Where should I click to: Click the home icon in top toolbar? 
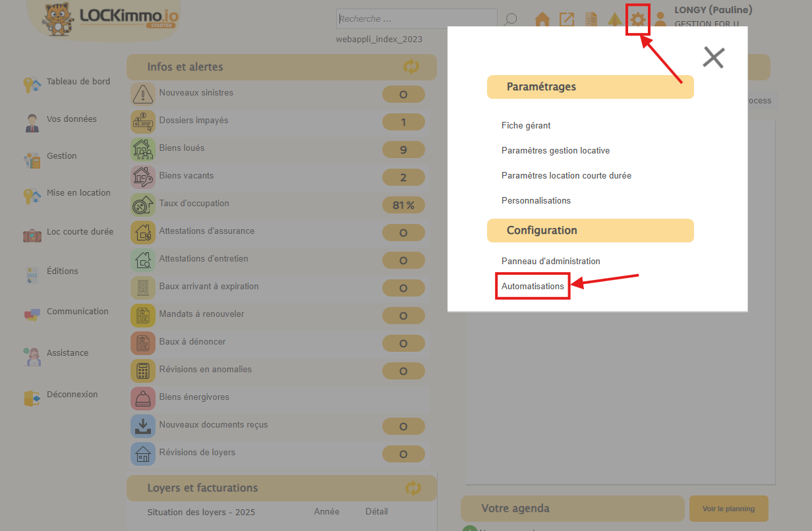pyautogui.click(x=542, y=20)
